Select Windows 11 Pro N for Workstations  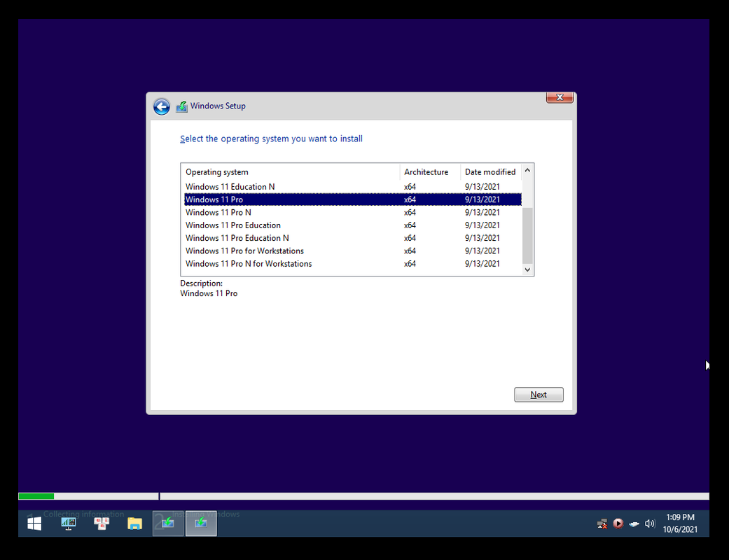pyautogui.click(x=353, y=263)
